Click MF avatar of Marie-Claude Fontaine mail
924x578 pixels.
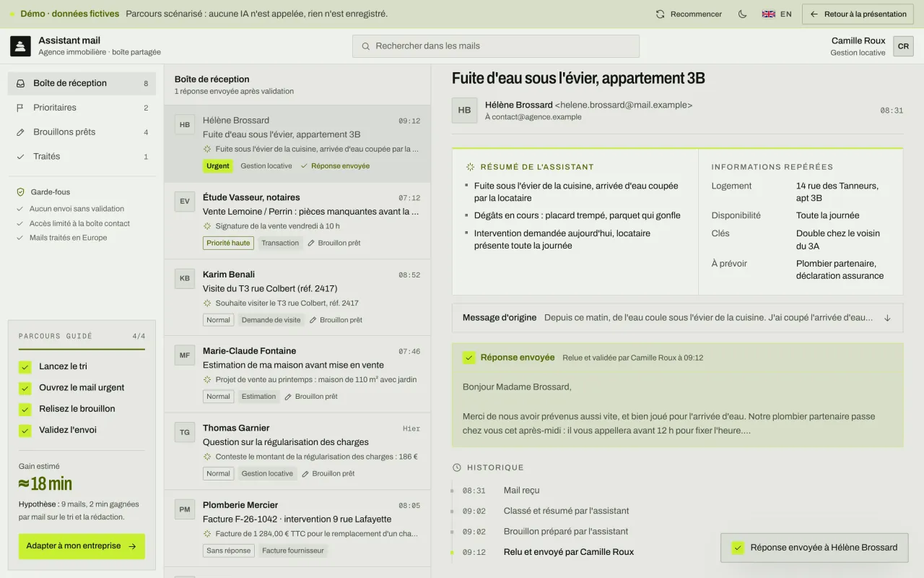(x=185, y=355)
